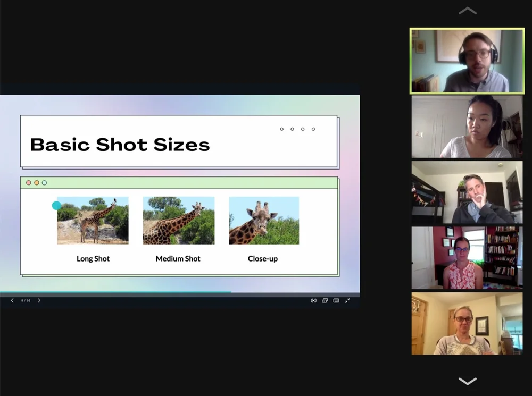Viewport: 532px width, 396px height.
Task: Click the 'Basic Shot Sizes' slide title
Action: click(120, 145)
